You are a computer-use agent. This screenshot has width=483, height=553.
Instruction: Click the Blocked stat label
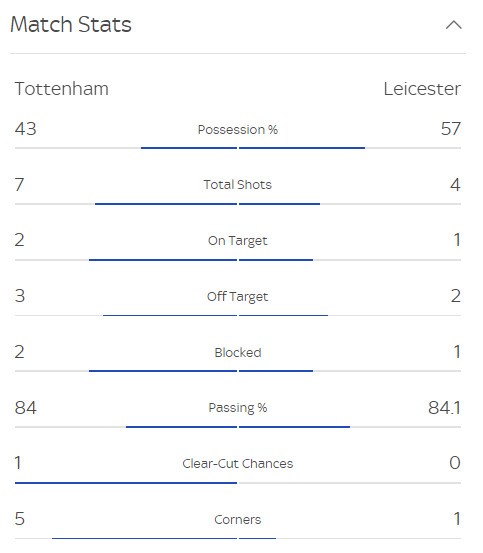pyautogui.click(x=238, y=352)
